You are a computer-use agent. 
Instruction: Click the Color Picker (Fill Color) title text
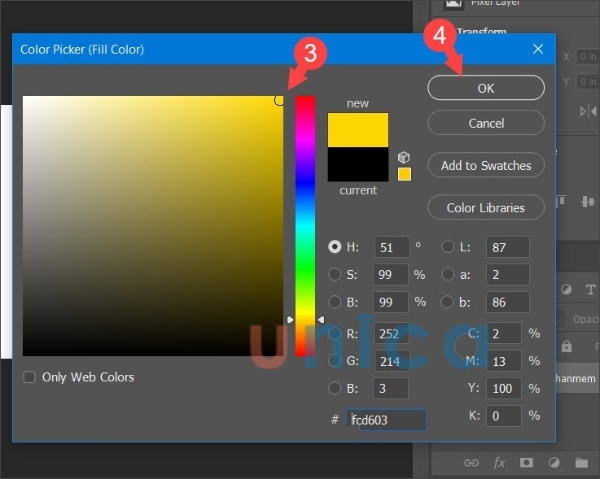[x=82, y=49]
